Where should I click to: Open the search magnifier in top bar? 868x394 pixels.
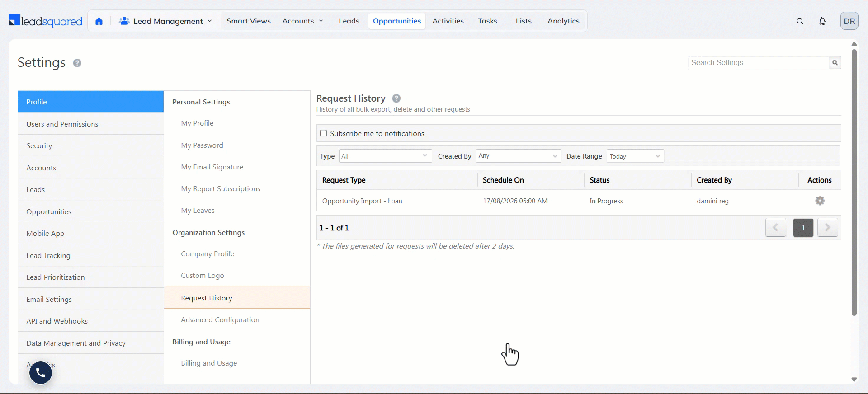point(800,21)
